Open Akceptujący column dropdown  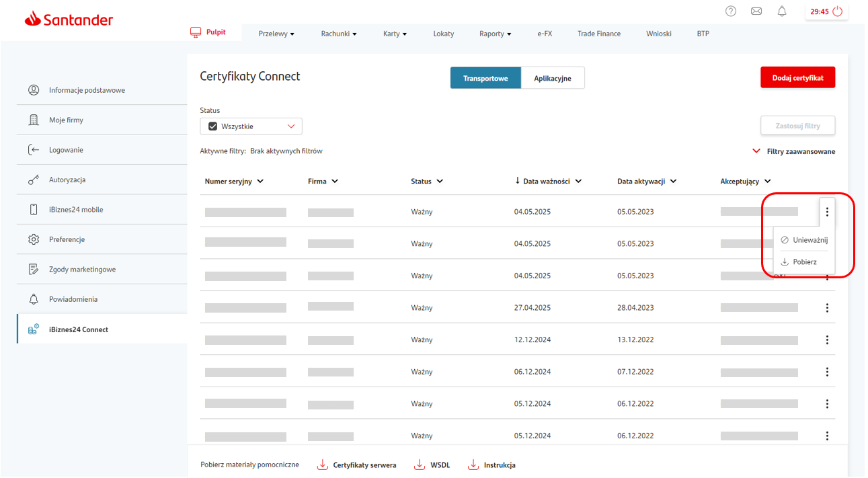[768, 182]
